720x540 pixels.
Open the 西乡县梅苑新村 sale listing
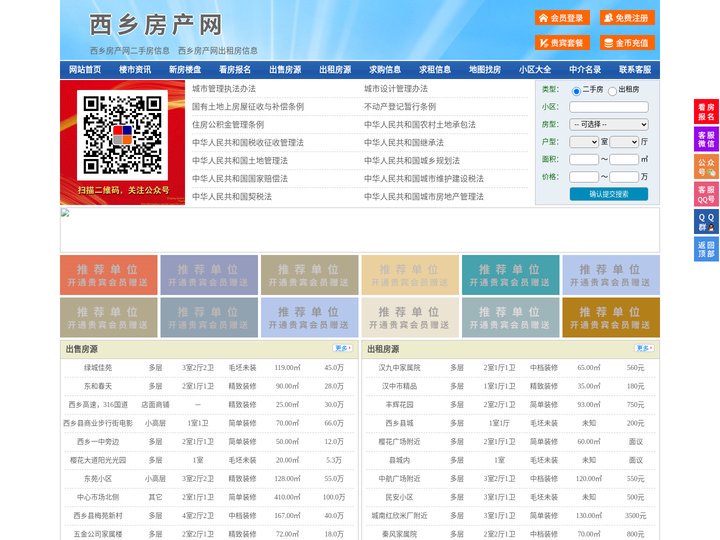point(98,516)
